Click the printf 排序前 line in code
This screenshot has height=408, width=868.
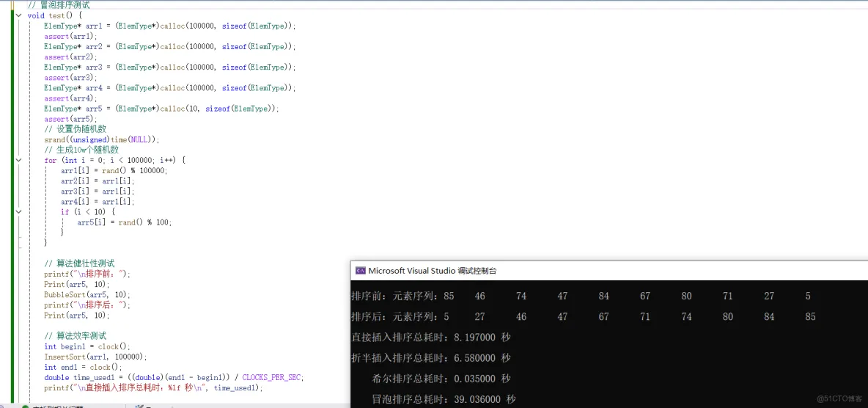[87, 274]
